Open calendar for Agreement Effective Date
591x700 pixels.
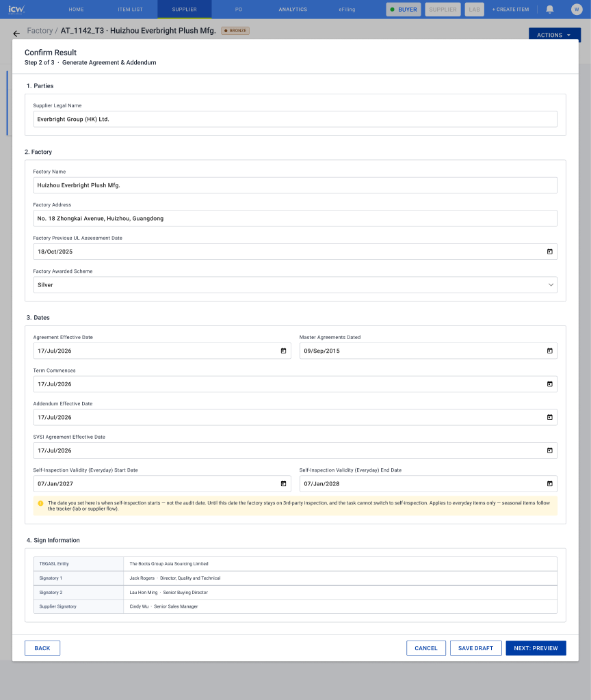coord(283,351)
